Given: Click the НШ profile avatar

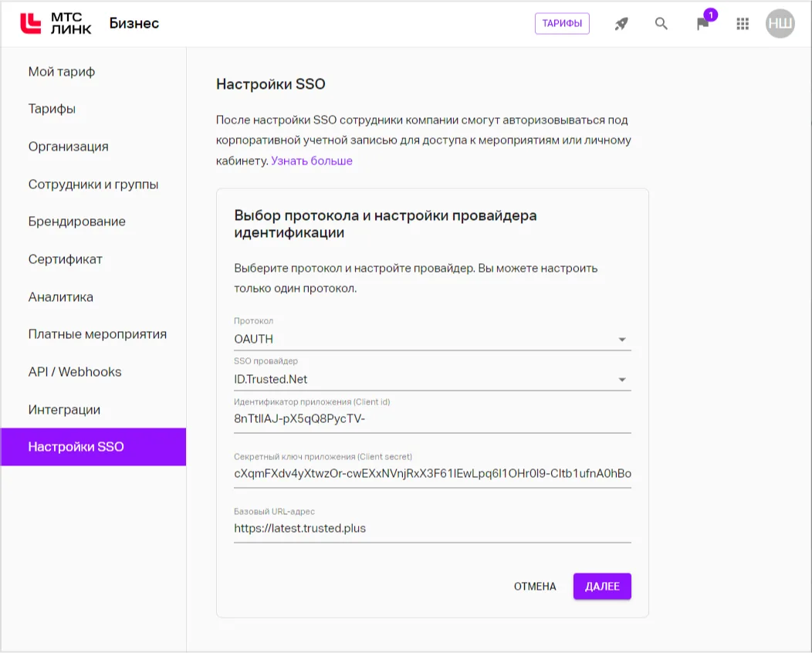Looking at the screenshot, I should pos(780,23).
